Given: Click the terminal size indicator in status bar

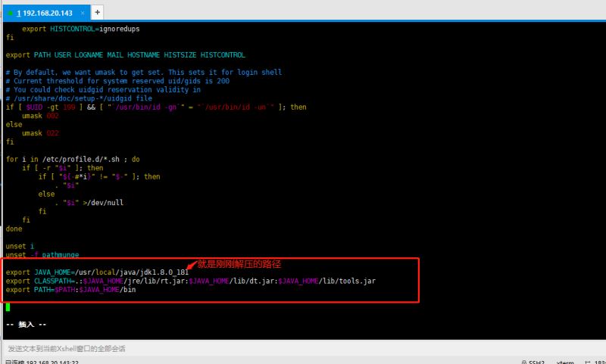Looking at the screenshot, I should [x=595, y=361].
